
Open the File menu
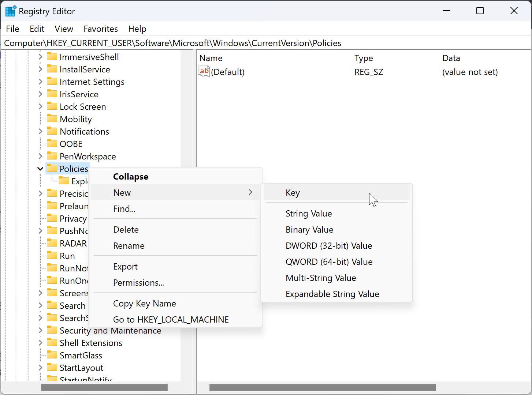pyautogui.click(x=13, y=29)
